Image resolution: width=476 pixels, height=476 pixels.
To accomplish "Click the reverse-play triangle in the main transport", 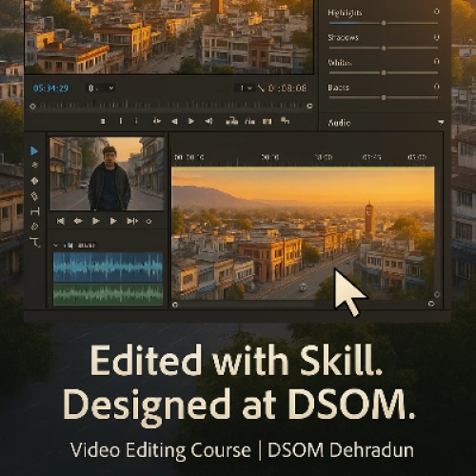I will click(x=174, y=121).
